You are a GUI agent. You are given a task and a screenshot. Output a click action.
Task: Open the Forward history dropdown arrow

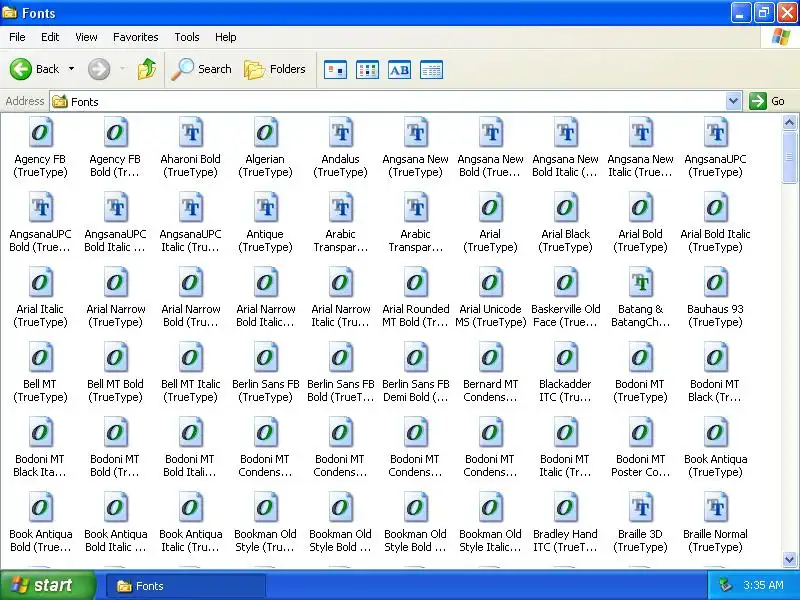pyautogui.click(x=122, y=69)
